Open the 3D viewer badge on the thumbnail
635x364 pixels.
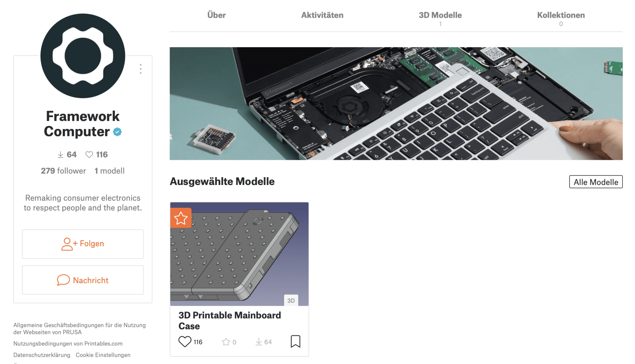(291, 301)
